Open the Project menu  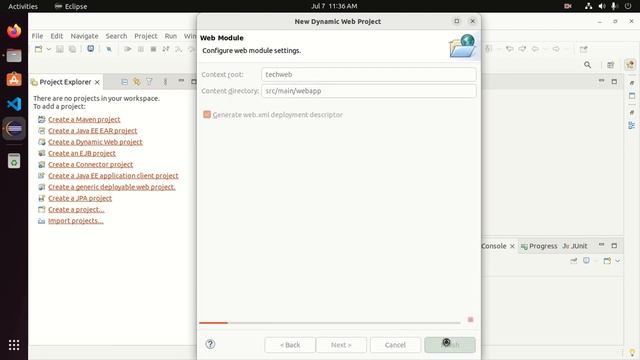[146, 36]
